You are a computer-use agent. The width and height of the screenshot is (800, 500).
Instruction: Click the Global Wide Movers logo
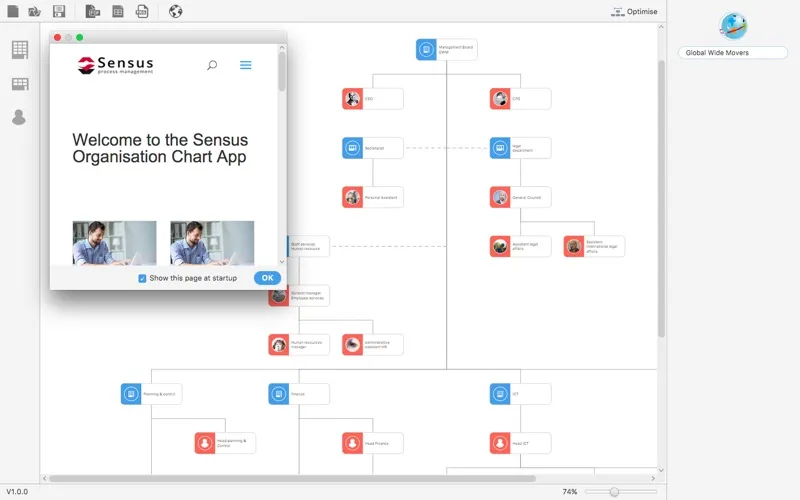pyautogui.click(x=733, y=26)
